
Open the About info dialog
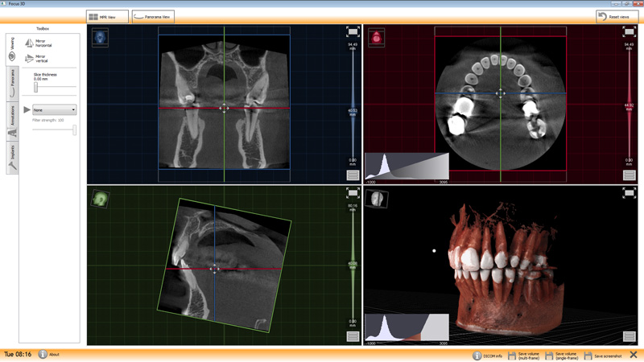pyautogui.click(x=43, y=354)
